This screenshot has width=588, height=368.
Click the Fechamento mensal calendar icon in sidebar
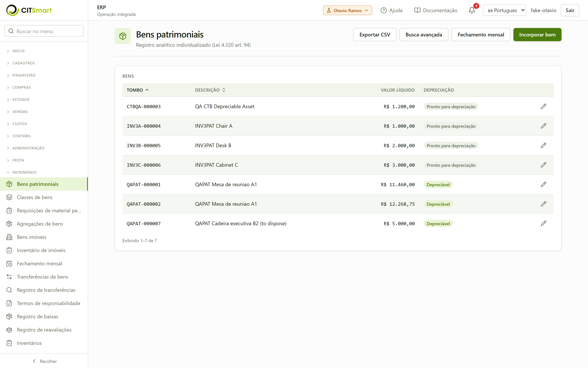tap(9, 264)
